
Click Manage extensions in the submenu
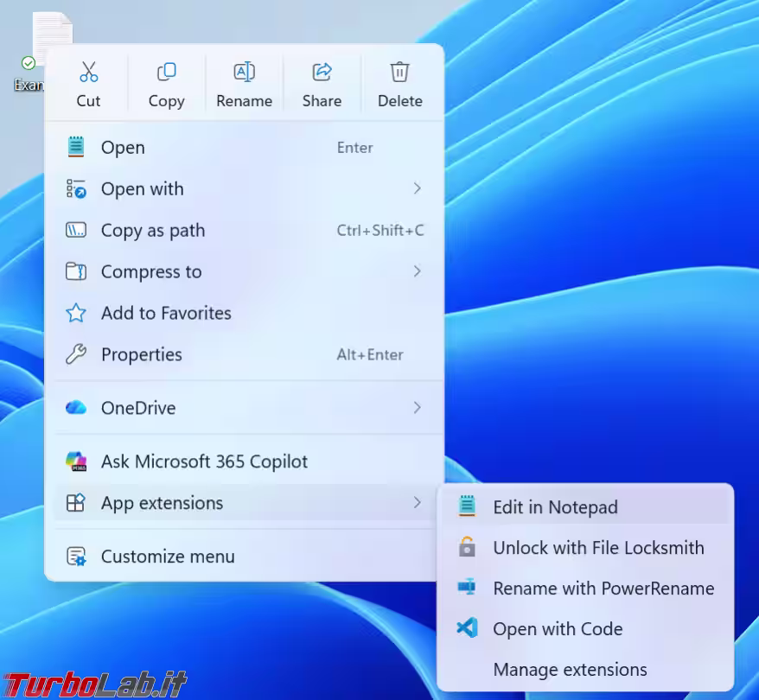coord(585,669)
